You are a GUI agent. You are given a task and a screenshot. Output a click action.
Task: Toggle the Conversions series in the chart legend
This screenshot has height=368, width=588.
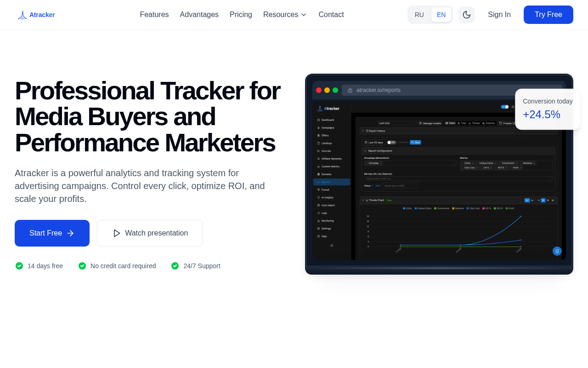click(442, 208)
